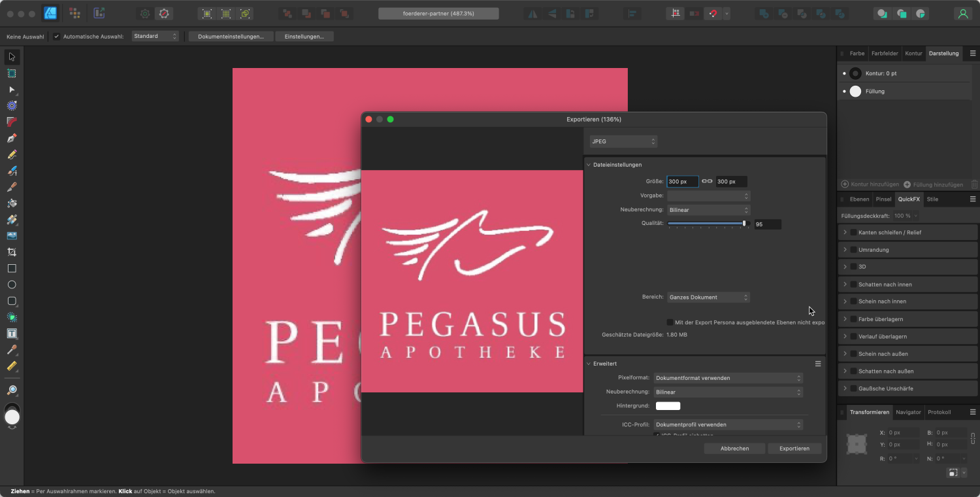Viewport: 980px width, 497px height.
Task: Enable Farbe überlagern checkbox
Action: [853, 319]
